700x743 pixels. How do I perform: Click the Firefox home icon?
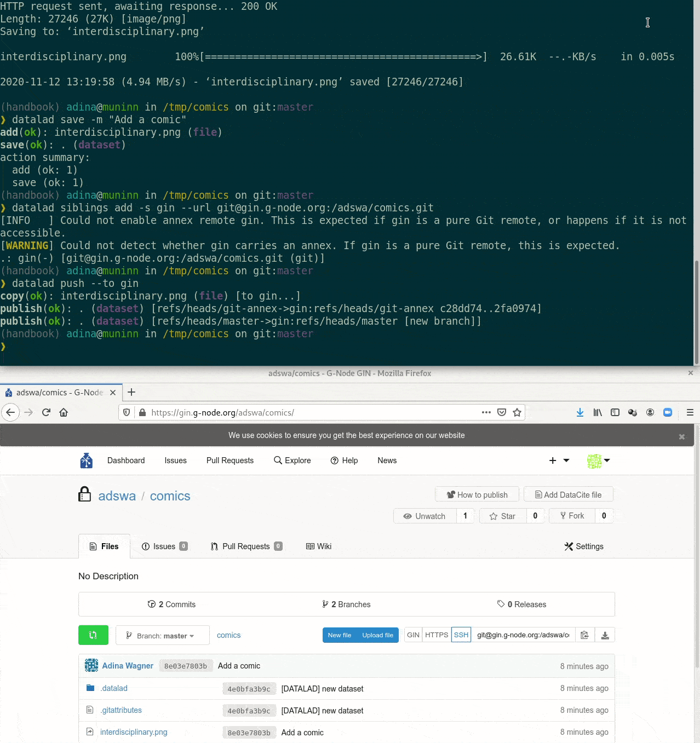click(64, 412)
